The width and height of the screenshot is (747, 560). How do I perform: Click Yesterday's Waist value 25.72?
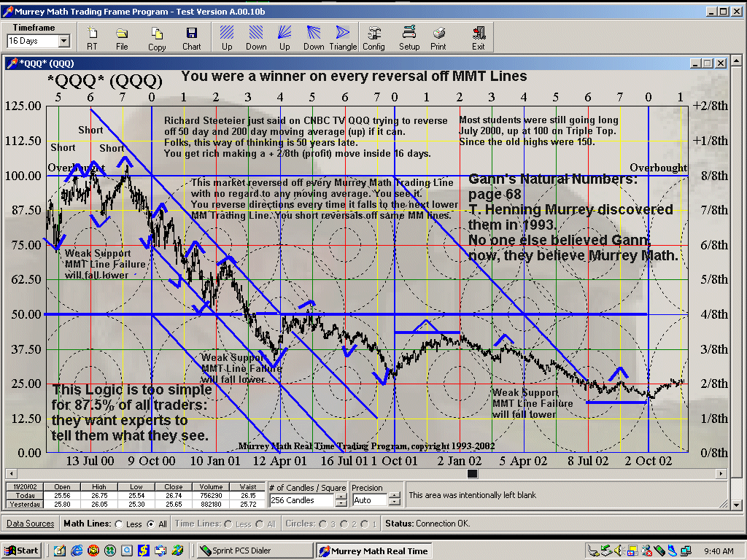pos(248,504)
